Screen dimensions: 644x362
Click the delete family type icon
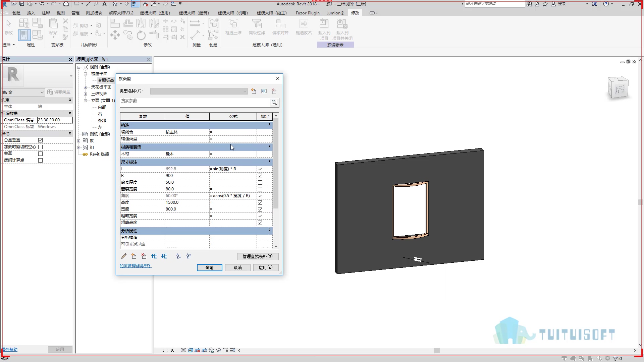pyautogui.click(x=274, y=91)
